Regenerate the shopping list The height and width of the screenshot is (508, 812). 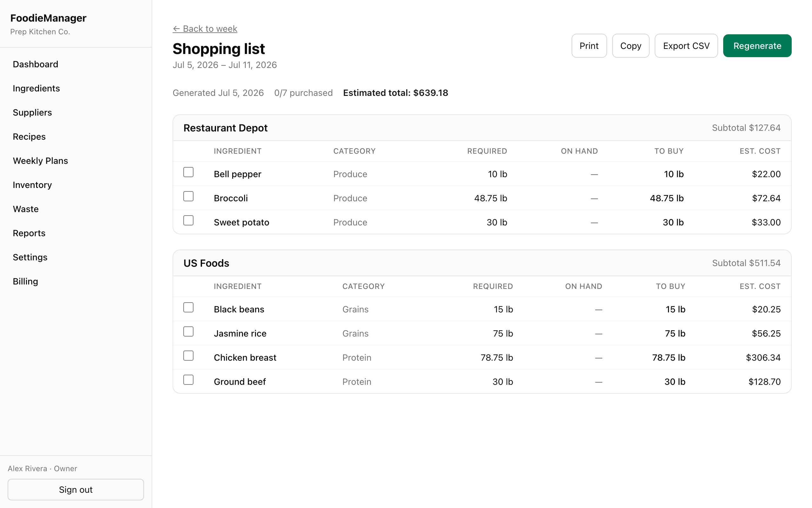click(x=757, y=46)
